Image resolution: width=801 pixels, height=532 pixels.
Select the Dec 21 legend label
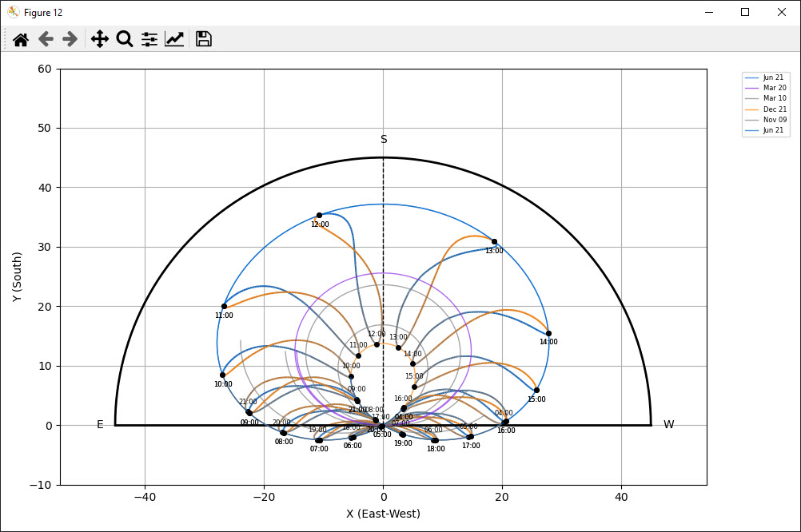pyautogui.click(x=775, y=109)
